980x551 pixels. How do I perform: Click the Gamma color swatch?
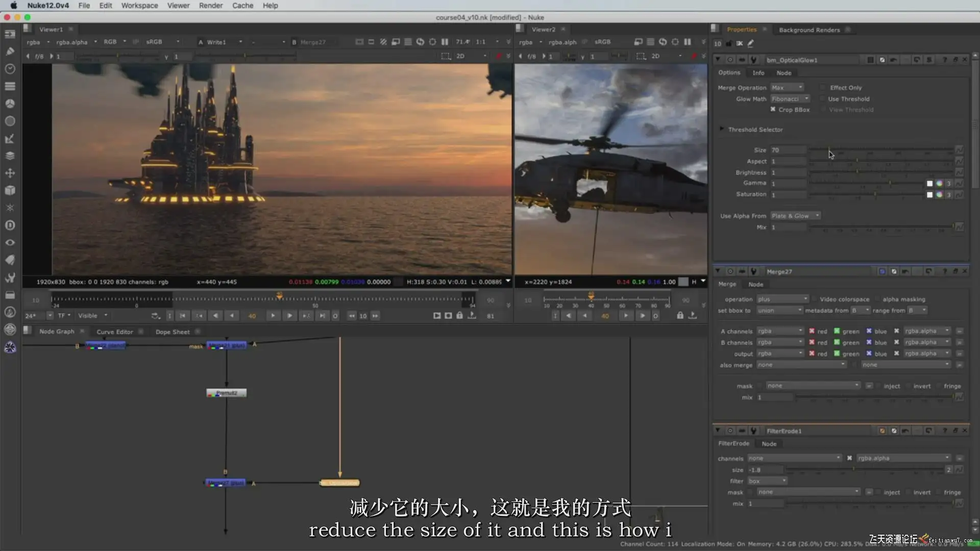pos(929,183)
